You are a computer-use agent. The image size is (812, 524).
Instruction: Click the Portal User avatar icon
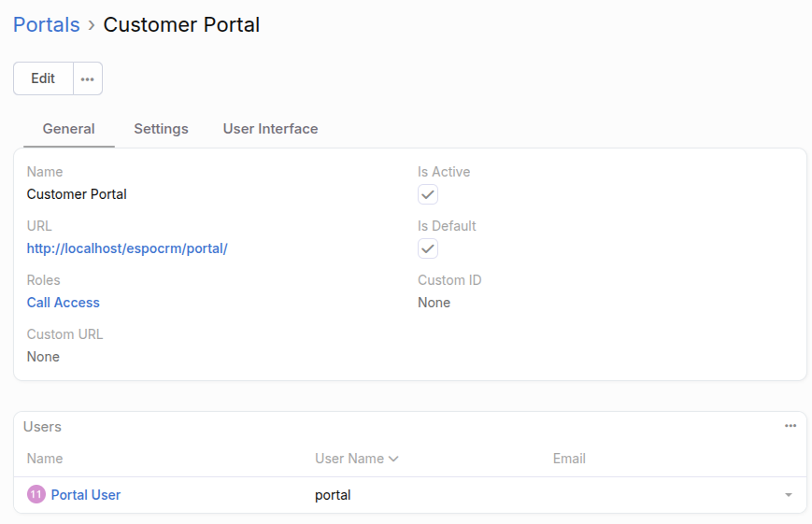36,495
